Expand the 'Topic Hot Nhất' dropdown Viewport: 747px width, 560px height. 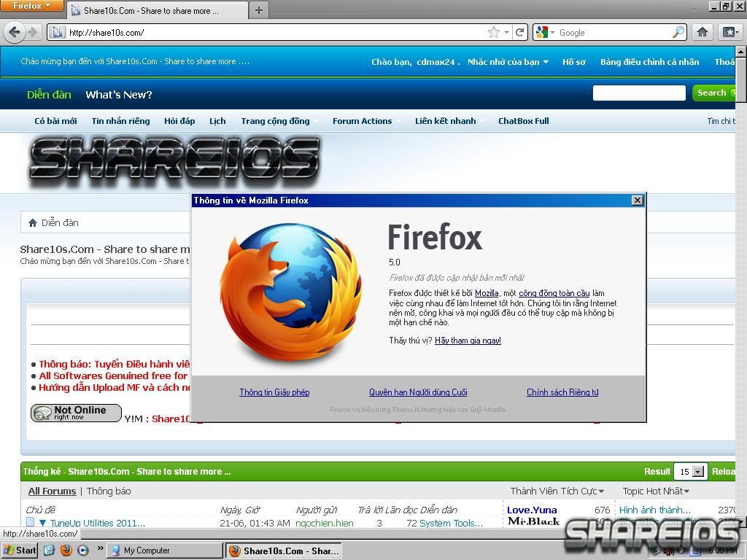(x=656, y=491)
